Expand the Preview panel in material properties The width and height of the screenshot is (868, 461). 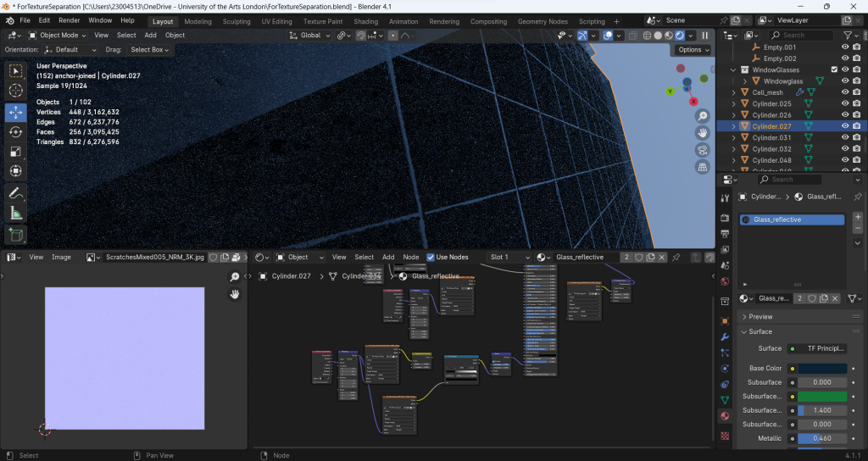(760, 317)
